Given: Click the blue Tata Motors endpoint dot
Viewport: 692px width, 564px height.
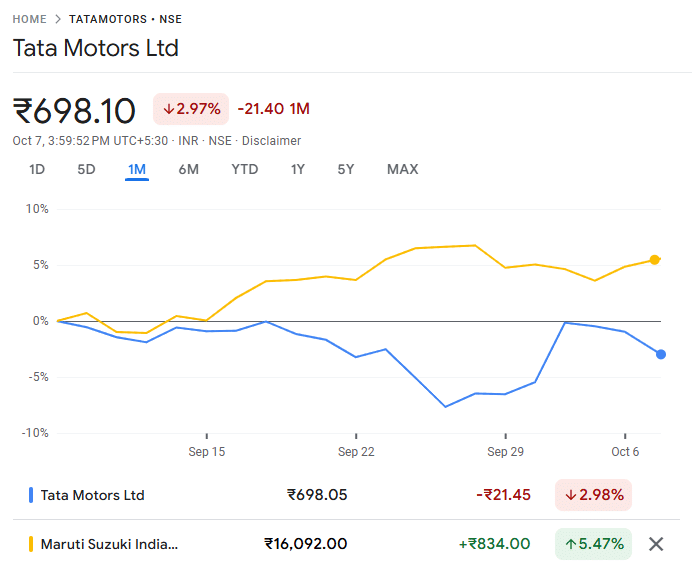Looking at the screenshot, I should point(661,354).
